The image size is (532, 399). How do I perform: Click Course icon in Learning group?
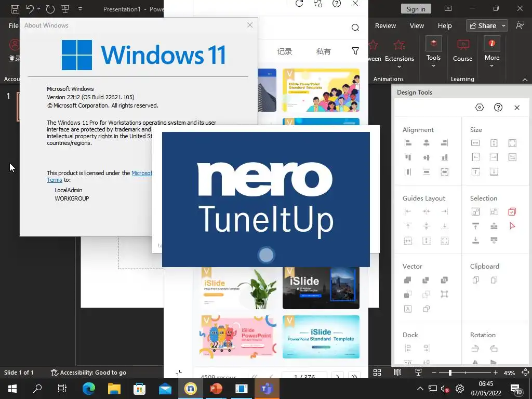click(x=463, y=50)
